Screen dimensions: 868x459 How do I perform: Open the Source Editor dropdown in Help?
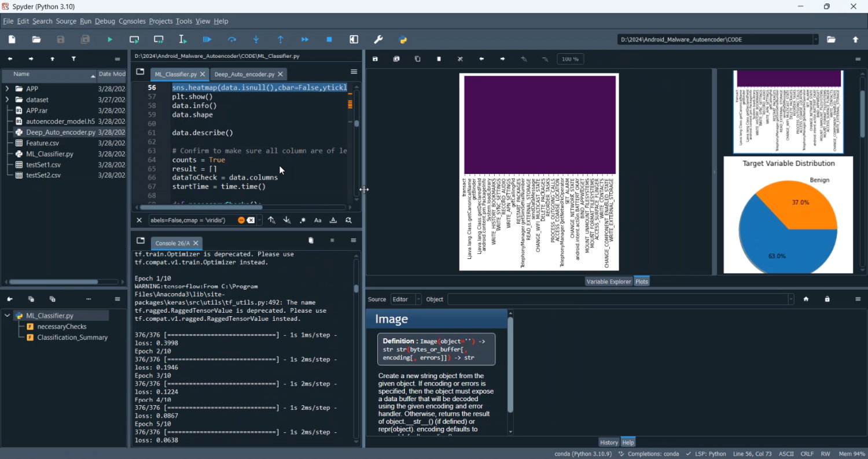(x=406, y=299)
